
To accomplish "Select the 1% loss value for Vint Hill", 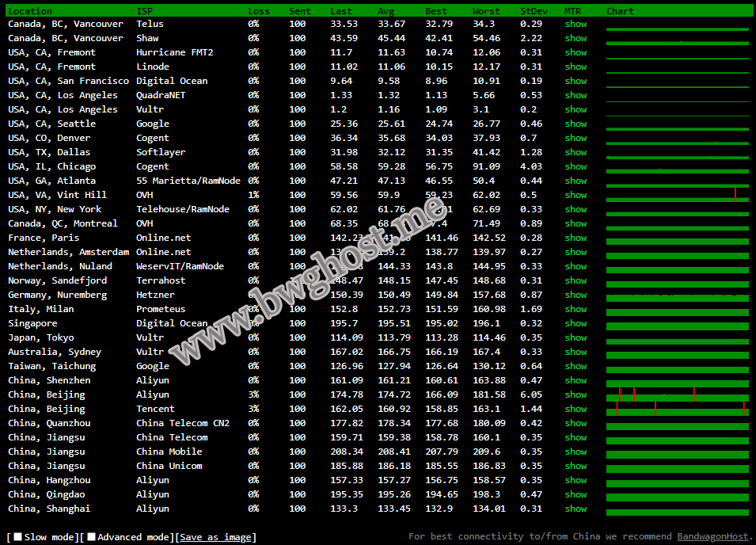I will coord(253,195).
